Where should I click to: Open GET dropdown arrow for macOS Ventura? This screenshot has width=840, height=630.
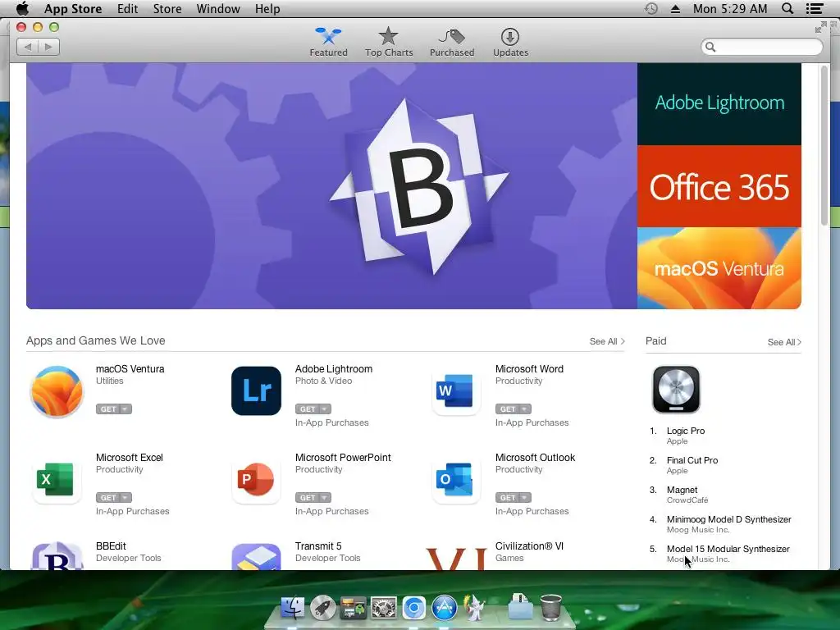(125, 409)
